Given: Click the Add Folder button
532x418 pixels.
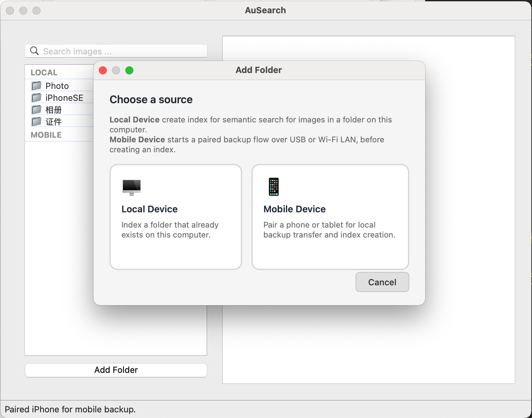Looking at the screenshot, I should tap(115, 370).
